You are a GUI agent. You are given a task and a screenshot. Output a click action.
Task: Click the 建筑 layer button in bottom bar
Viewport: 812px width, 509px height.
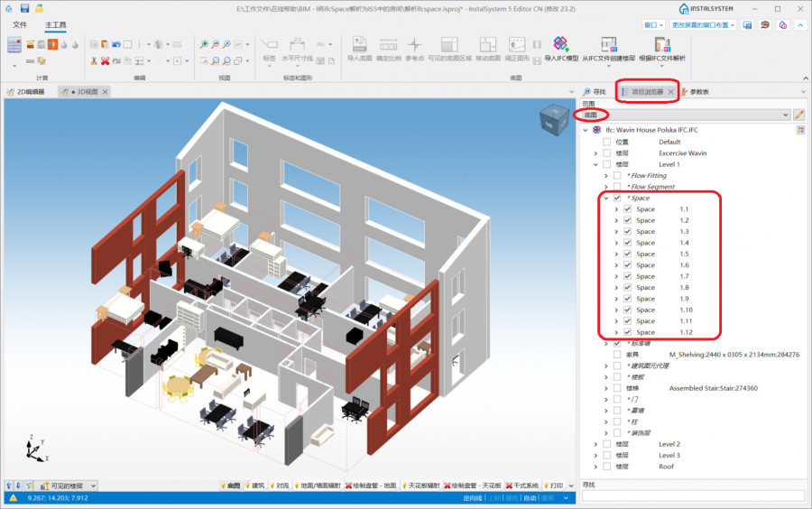[x=255, y=486]
